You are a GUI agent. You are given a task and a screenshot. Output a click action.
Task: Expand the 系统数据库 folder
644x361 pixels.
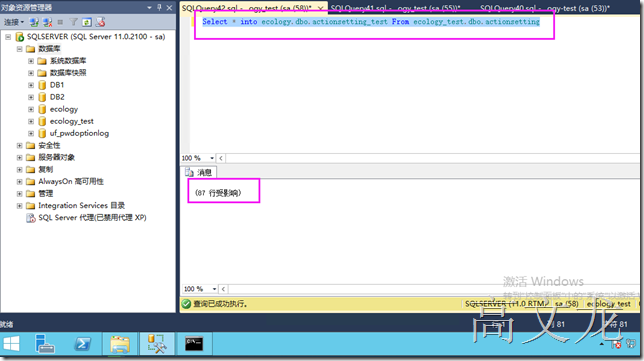(x=31, y=61)
